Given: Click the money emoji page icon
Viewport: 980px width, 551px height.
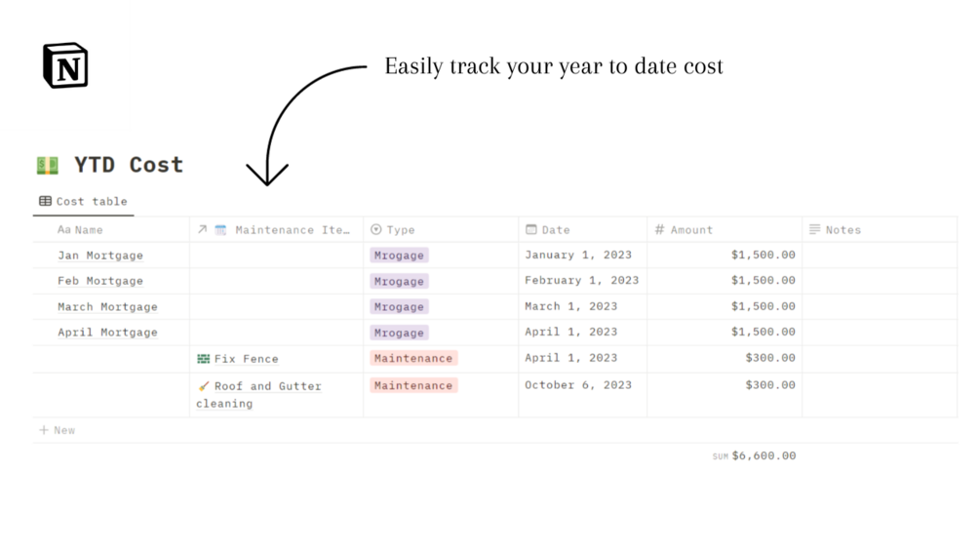Looking at the screenshot, I should coord(48,165).
